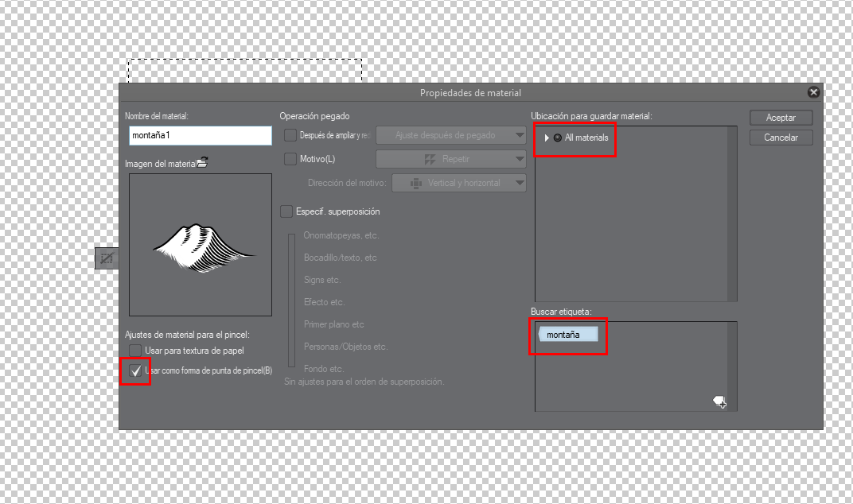Edit the material name field montaña1
Screen dimensions: 853x504
tap(201, 135)
